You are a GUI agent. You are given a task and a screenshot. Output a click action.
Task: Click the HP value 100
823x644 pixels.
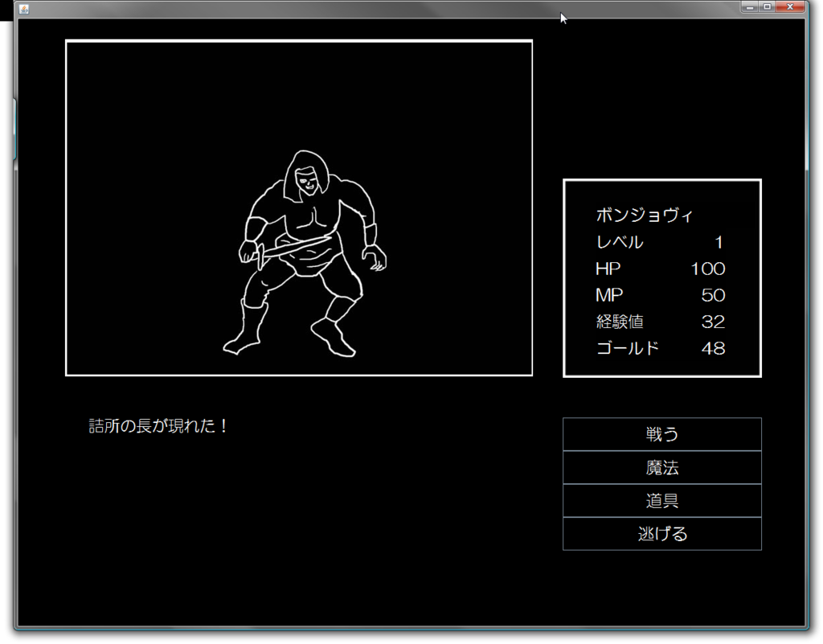click(x=708, y=269)
